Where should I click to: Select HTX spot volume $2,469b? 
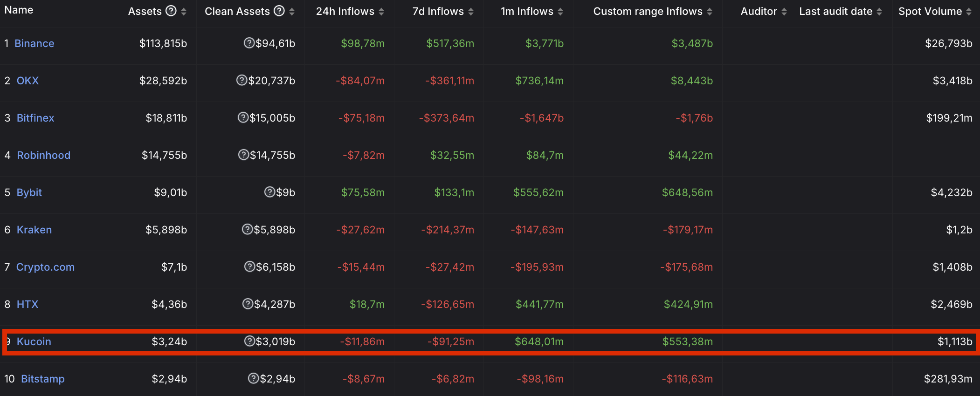click(952, 304)
